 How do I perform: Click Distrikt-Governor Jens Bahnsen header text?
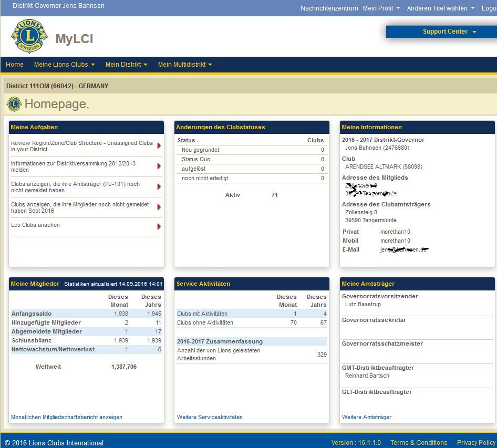point(58,6)
